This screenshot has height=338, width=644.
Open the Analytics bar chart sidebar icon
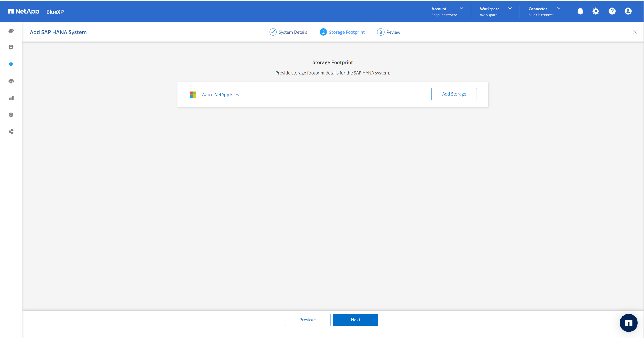[x=11, y=98]
